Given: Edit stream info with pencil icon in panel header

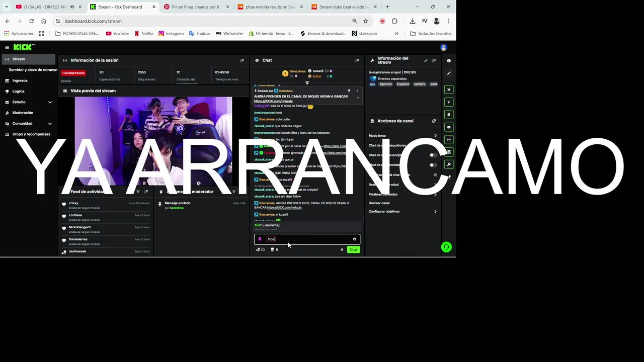Looking at the screenshot, I should point(426,60).
